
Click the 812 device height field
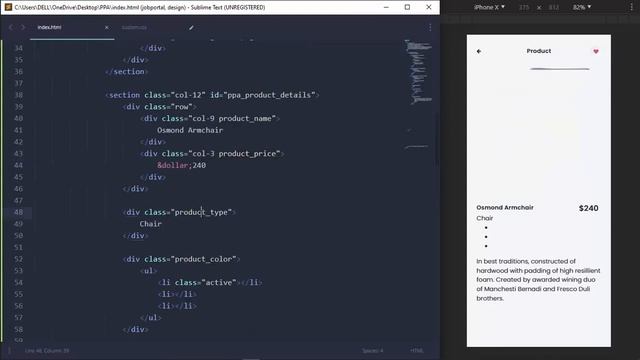click(x=553, y=7)
